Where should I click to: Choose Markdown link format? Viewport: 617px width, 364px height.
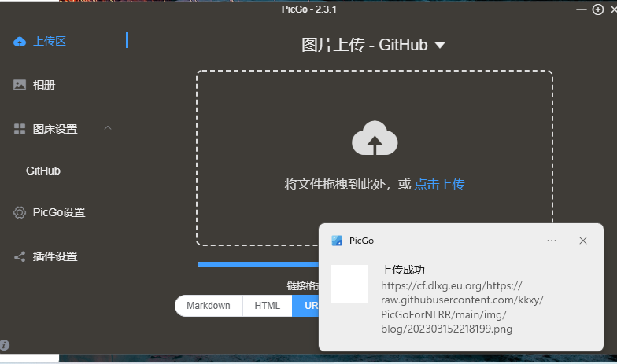(209, 306)
